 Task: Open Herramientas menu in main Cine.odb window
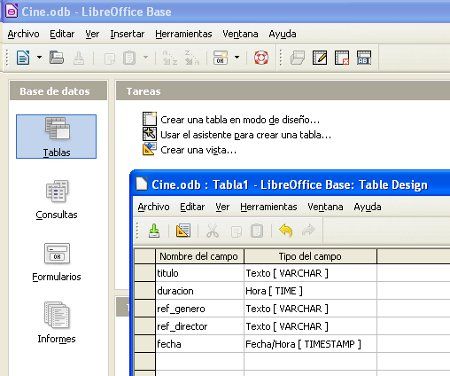pos(184,34)
